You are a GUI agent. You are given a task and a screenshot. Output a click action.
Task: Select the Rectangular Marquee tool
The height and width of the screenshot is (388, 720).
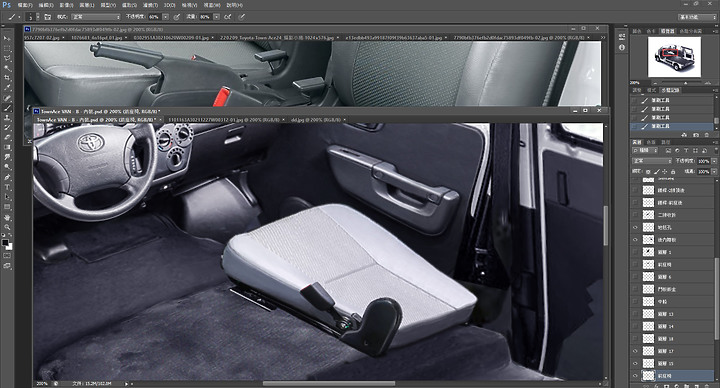(7, 48)
